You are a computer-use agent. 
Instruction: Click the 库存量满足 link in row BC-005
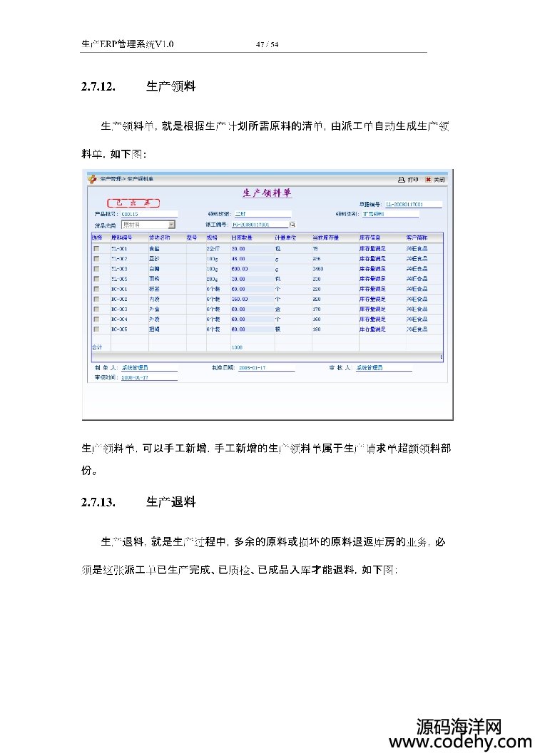(x=372, y=330)
